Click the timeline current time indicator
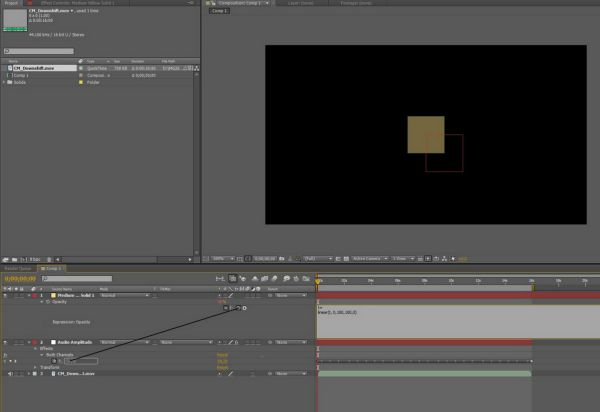The height and width of the screenshot is (412, 600). [x=317, y=282]
